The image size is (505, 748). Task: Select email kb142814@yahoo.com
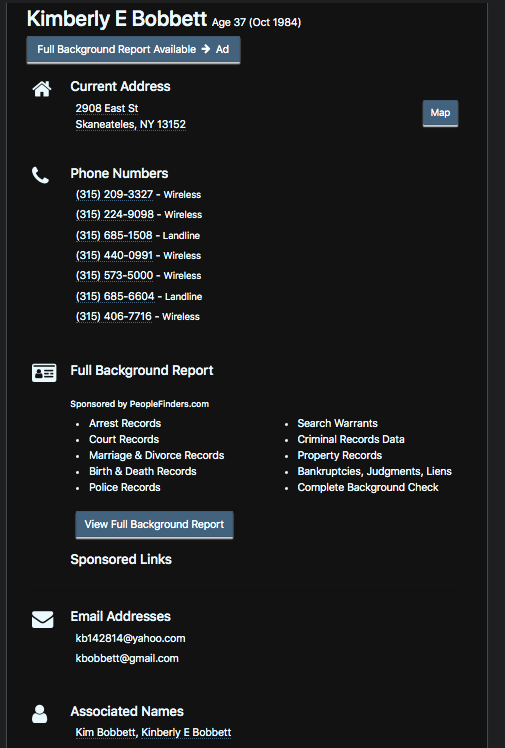point(130,639)
